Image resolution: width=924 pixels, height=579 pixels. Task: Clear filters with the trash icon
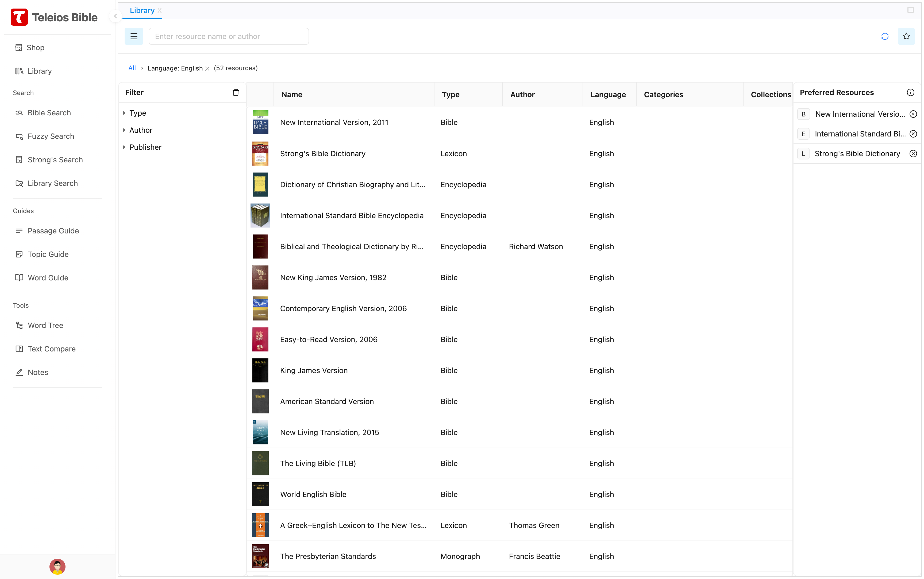236,92
